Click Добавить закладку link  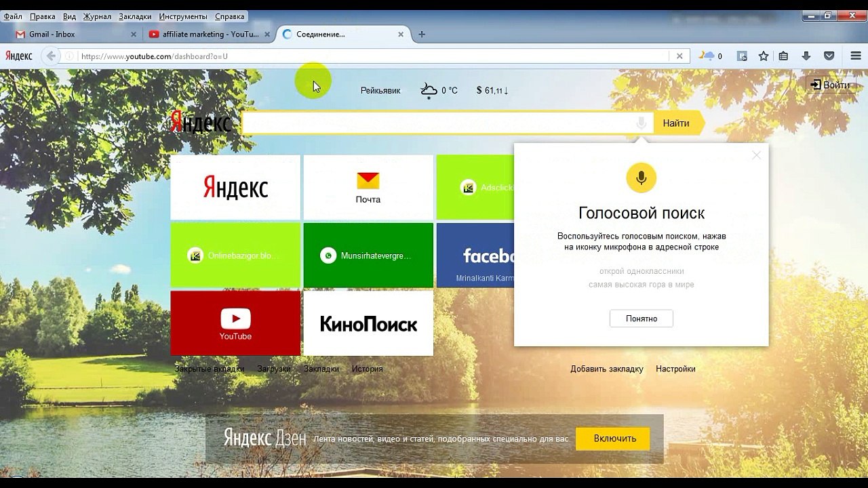pyautogui.click(x=607, y=369)
